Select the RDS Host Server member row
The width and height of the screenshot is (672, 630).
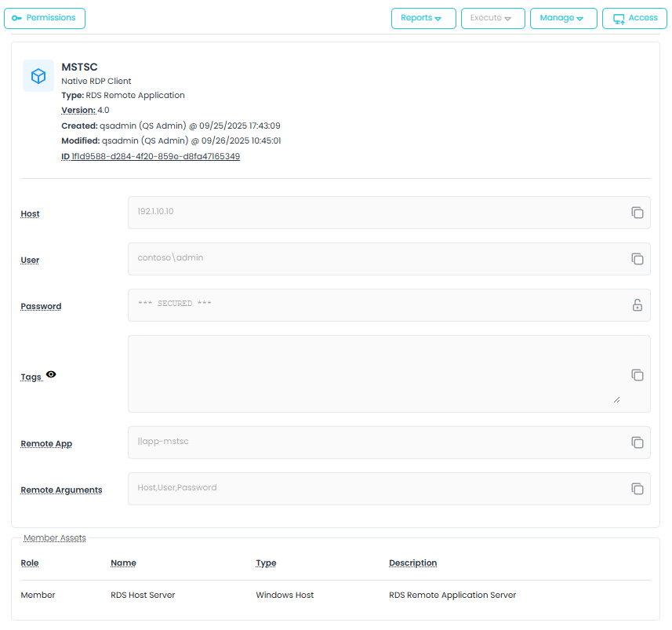pyautogui.click(x=143, y=595)
